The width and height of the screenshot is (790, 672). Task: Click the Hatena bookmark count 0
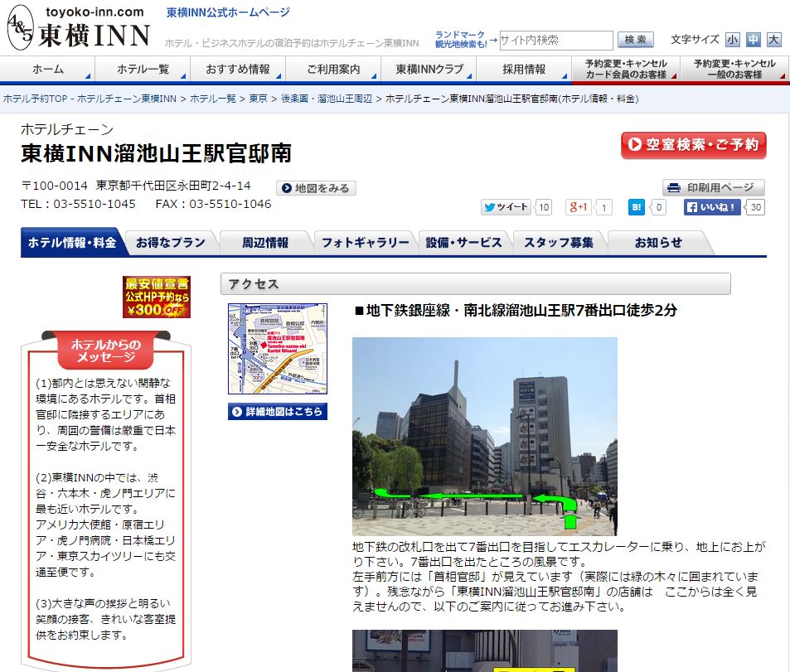658,207
